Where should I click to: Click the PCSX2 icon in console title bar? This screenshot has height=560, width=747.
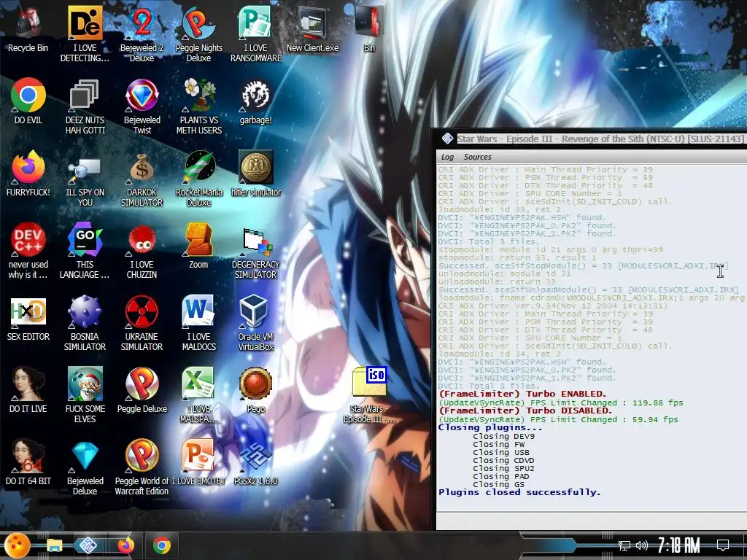coord(447,139)
